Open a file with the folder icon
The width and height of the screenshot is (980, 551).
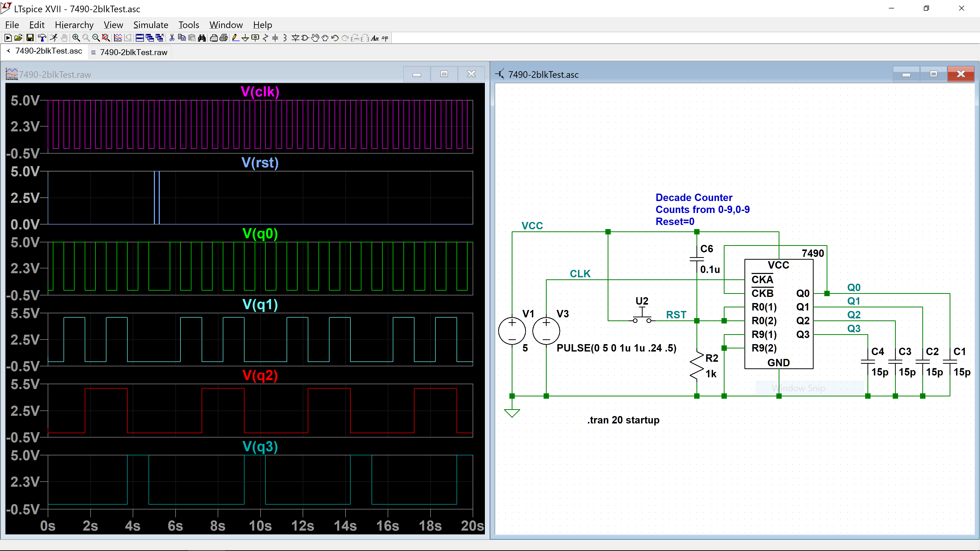point(18,38)
